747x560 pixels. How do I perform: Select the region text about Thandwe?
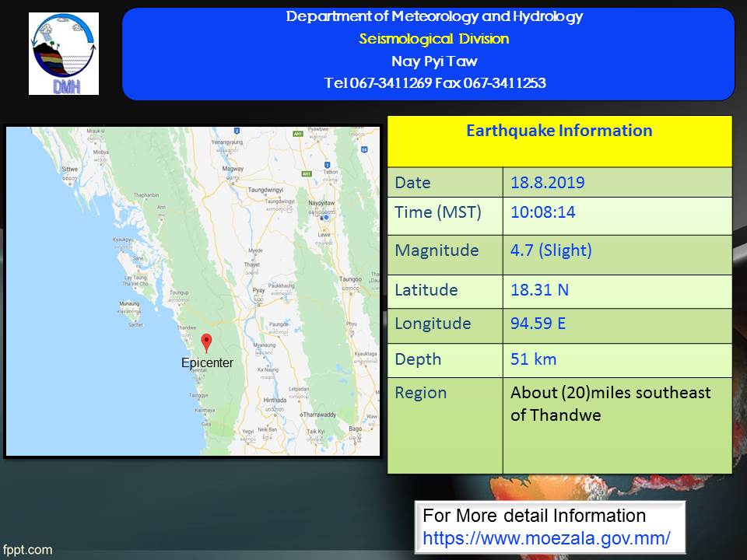[x=611, y=404]
